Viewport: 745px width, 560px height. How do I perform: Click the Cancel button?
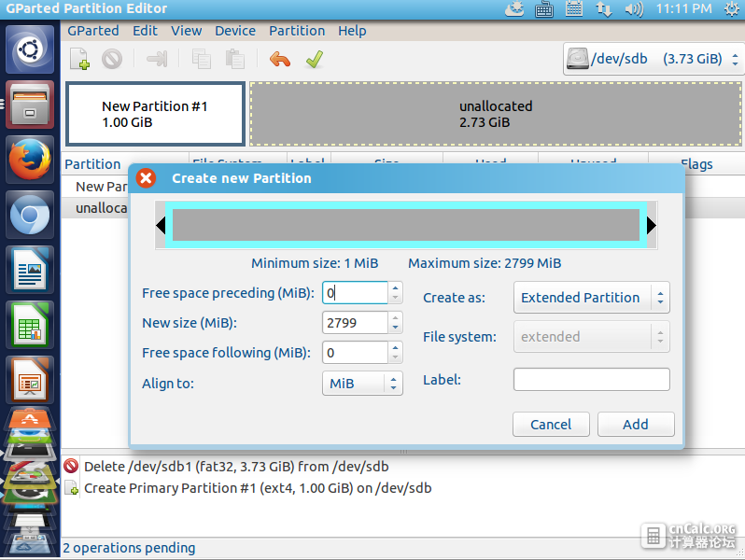click(x=551, y=424)
